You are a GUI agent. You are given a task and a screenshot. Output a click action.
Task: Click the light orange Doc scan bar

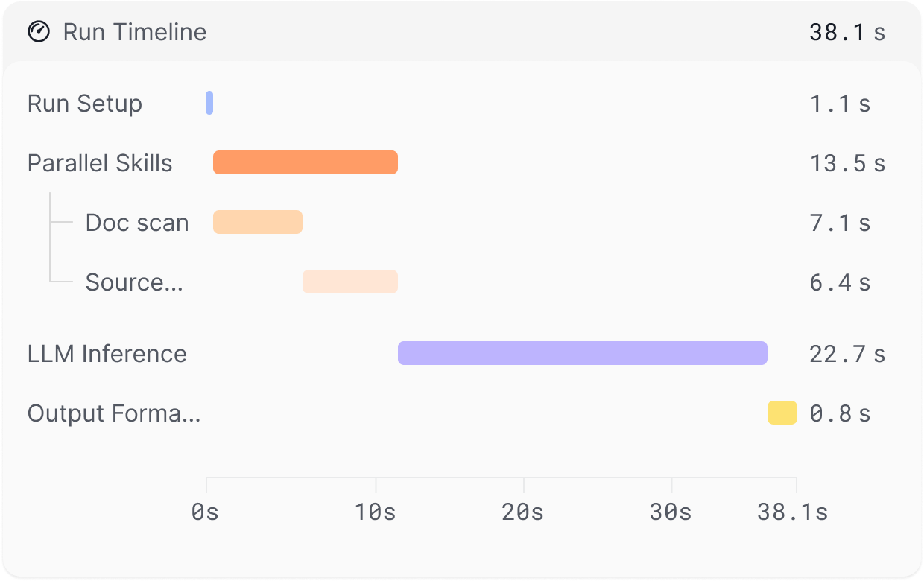click(258, 222)
